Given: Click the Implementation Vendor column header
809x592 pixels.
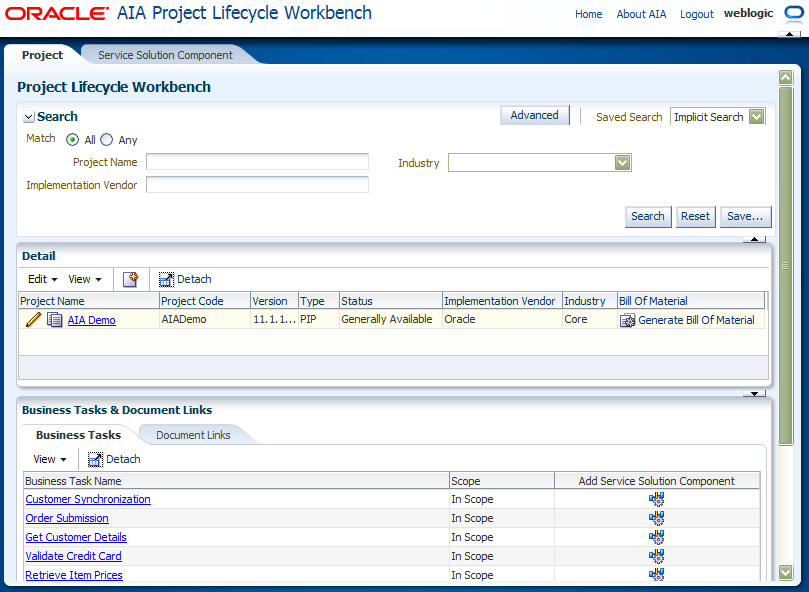Looking at the screenshot, I should pos(502,301).
